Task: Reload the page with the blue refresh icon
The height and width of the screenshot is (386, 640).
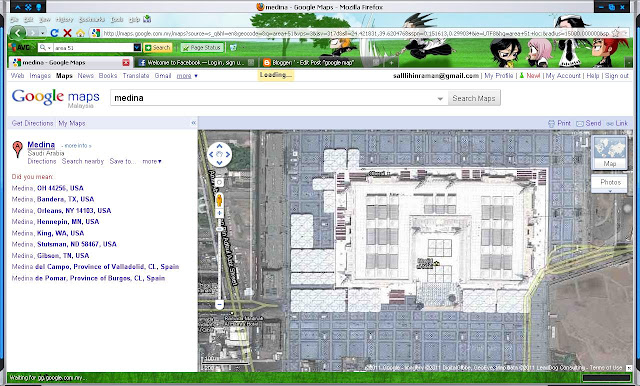Action: (55, 33)
